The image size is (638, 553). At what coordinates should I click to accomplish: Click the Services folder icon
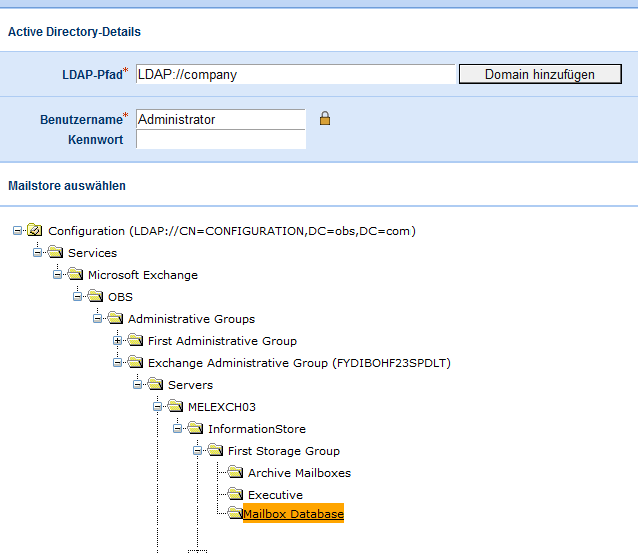55,253
